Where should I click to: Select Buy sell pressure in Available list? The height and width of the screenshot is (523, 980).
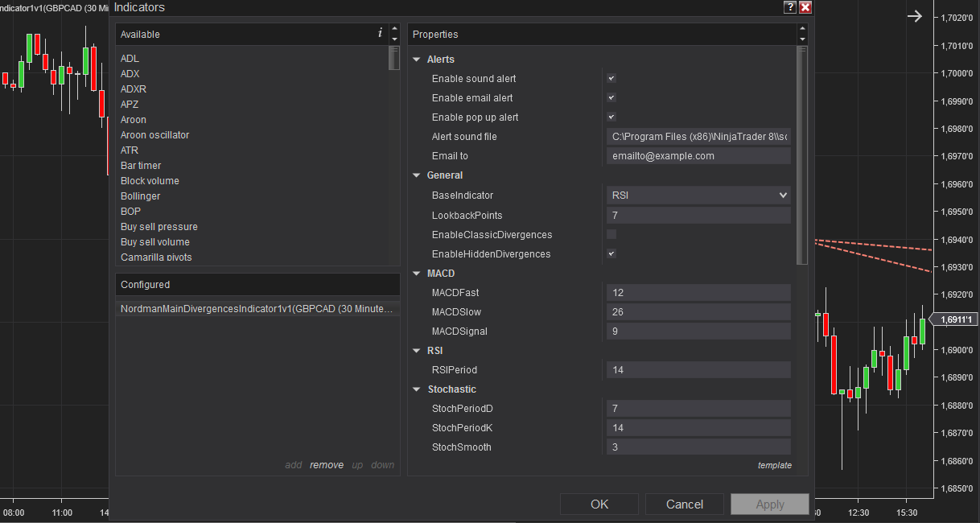(x=159, y=227)
